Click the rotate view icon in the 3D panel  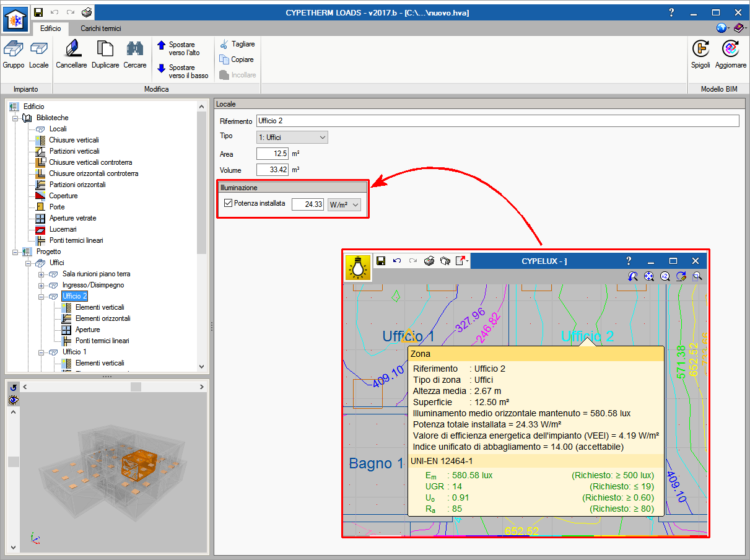(13, 387)
